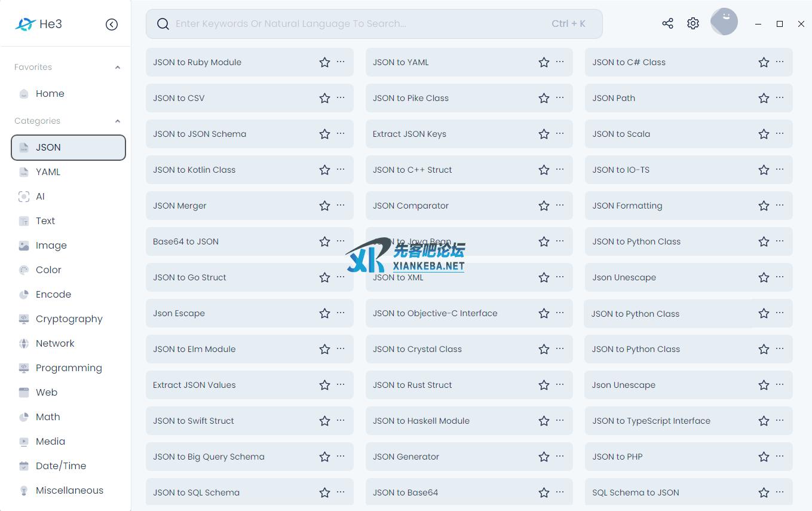Screen dimensions: 812x511
Task: Open more options menu for JSON Merger
Action: tap(341, 205)
